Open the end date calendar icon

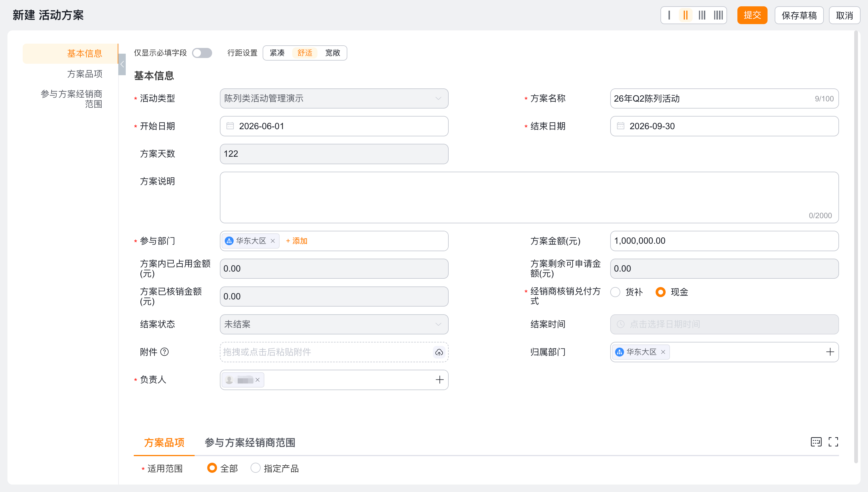click(x=621, y=126)
